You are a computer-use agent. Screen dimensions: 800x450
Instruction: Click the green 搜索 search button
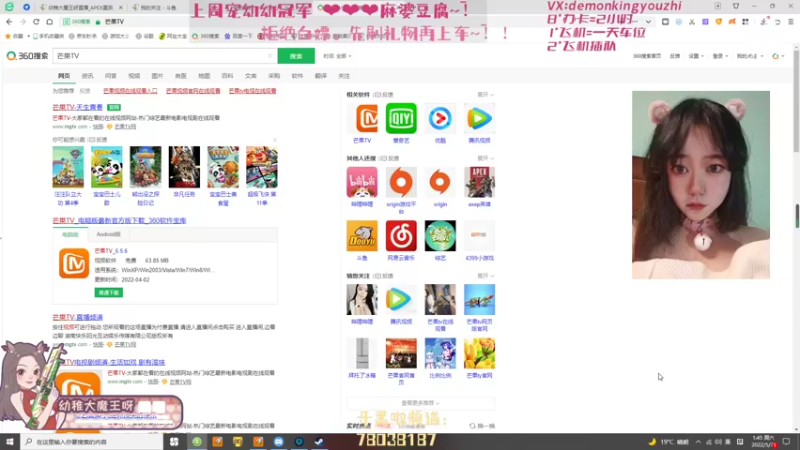296,56
